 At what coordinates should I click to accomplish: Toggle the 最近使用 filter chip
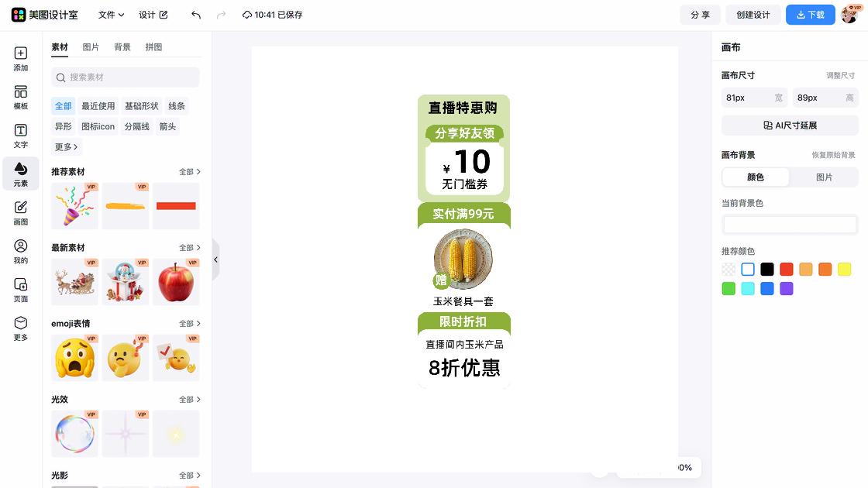click(98, 105)
